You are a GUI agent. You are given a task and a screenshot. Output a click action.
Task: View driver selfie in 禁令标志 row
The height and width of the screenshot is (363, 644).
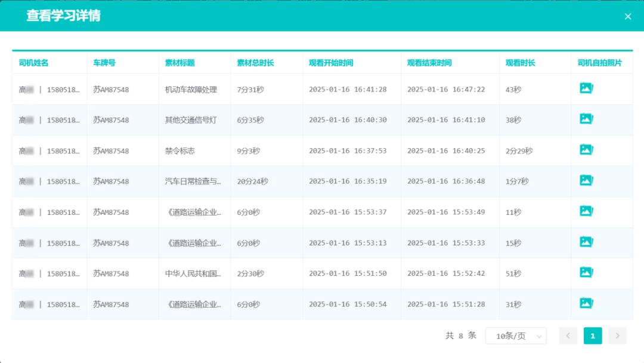point(586,150)
